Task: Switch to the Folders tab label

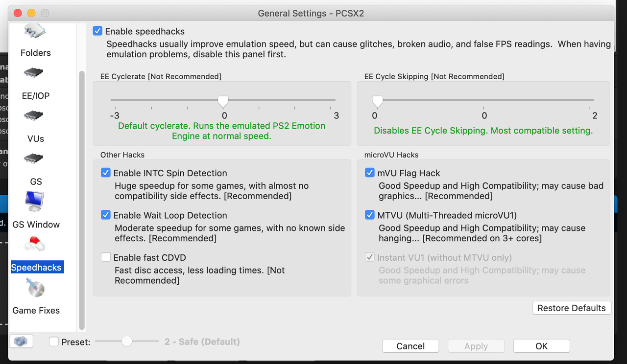Action: [36, 53]
